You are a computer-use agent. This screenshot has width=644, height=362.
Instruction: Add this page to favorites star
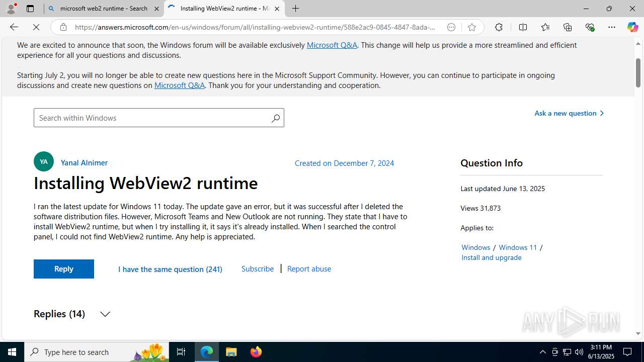(x=471, y=27)
